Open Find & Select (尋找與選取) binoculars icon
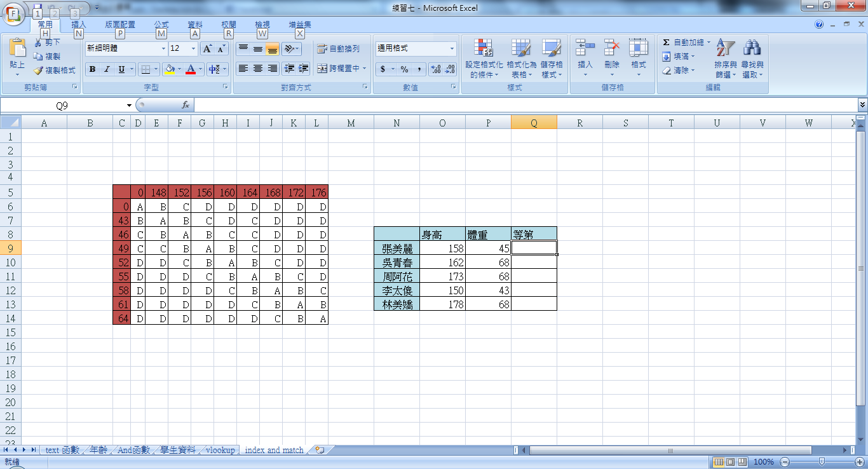The height and width of the screenshot is (469, 868). tap(752, 49)
